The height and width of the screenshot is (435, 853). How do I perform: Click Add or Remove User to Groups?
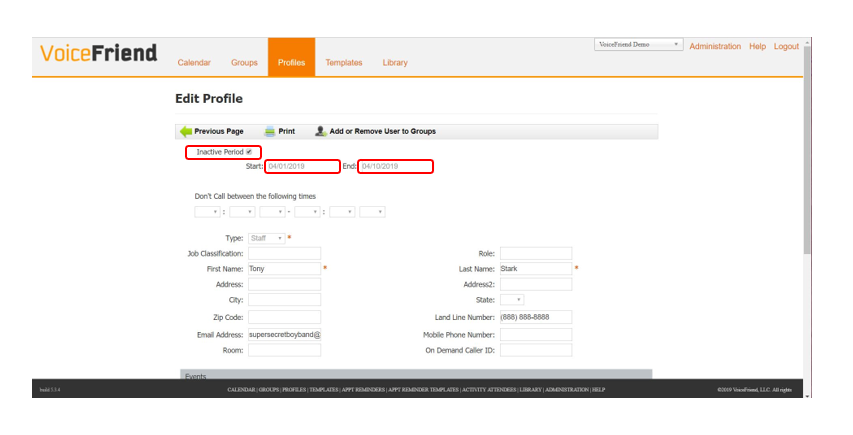[x=382, y=131]
